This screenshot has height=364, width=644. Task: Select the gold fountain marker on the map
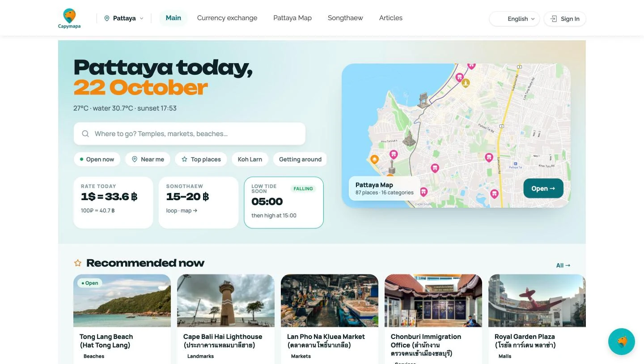[466, 83]
